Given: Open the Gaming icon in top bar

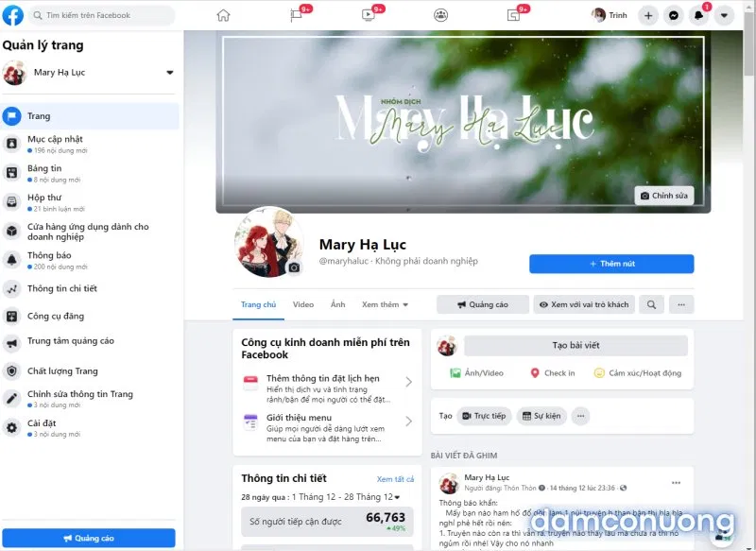Looking at the screenshot, I should coord(513,15).
